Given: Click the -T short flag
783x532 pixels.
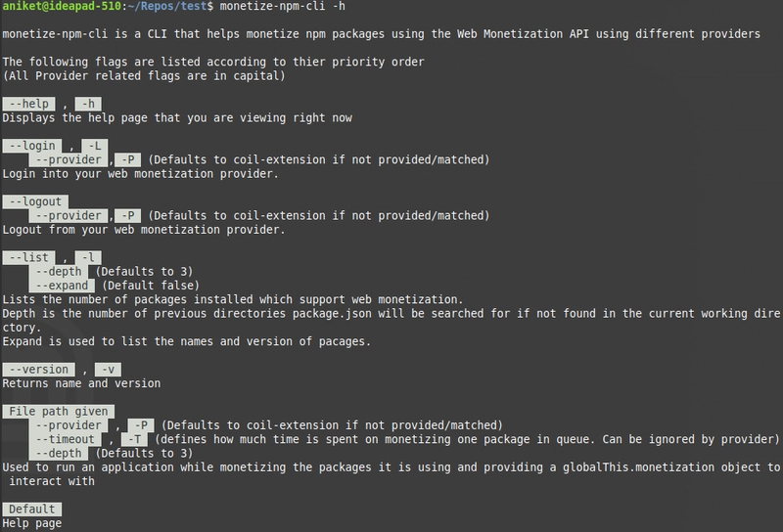Looking at the screenshot, I should 131,439.
